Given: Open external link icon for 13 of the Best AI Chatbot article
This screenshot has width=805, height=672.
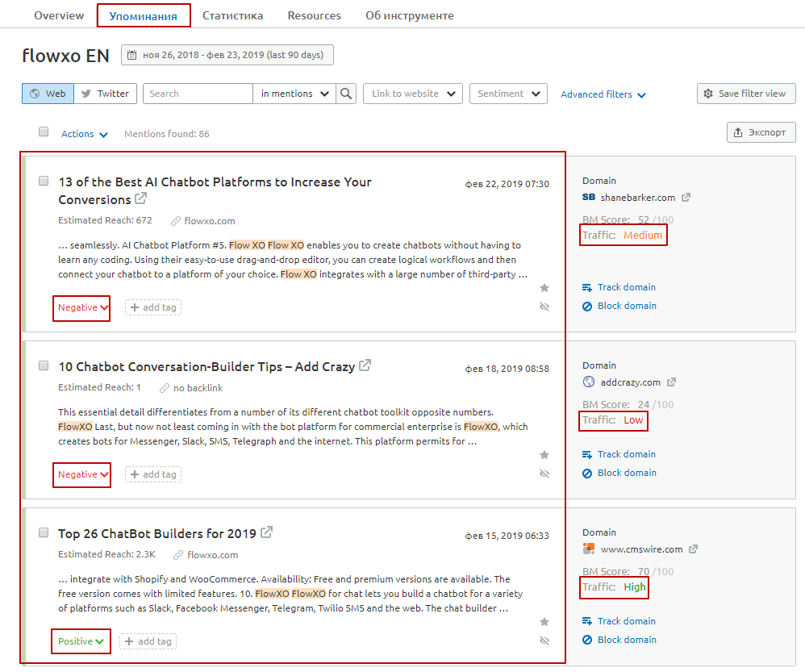Looking at the screenshot, I should (140, 198).
